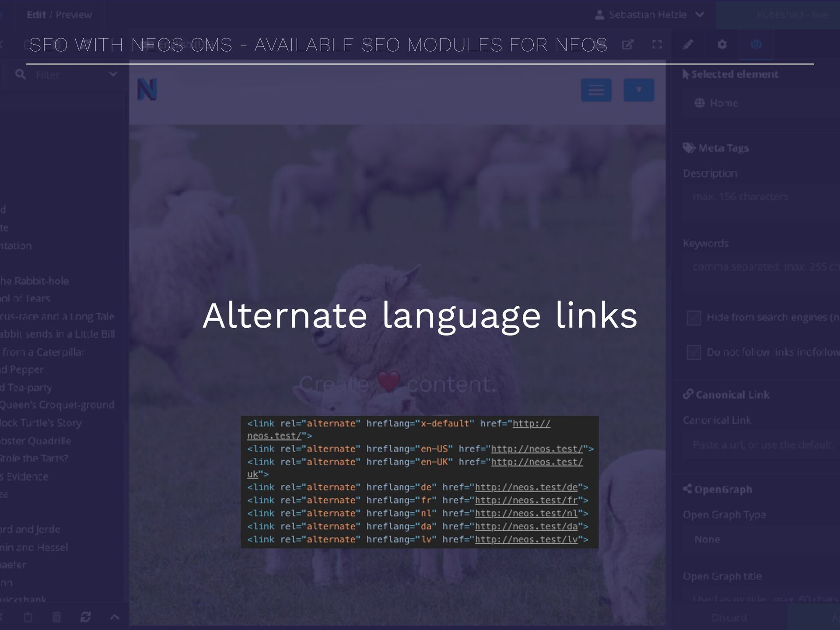
Task: Click the Edit / Preview mode switch
Action: click(x=59, y=15)
